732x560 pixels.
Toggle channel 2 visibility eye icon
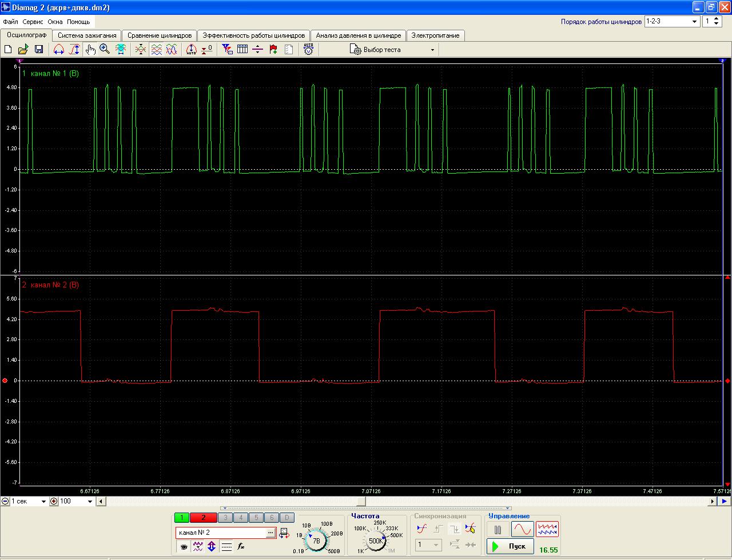tap(183, 546)
